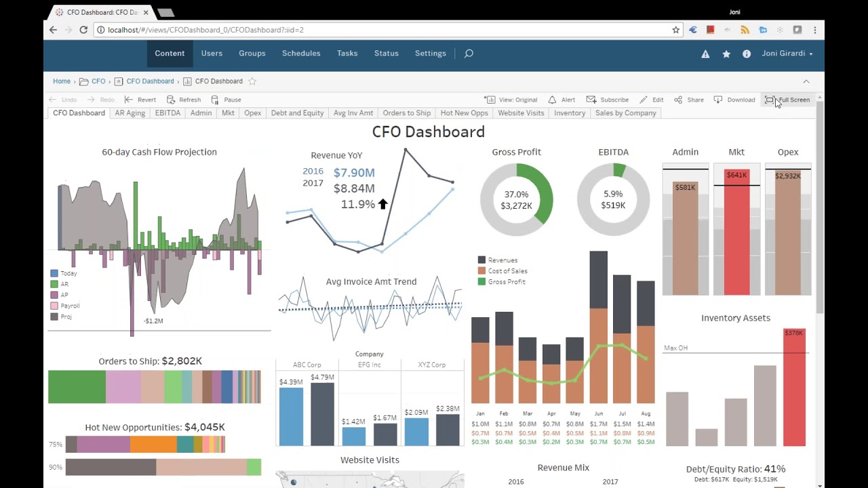
Task: Click the ABC Corp $4.79M bar
Action: tap(323, 414)
